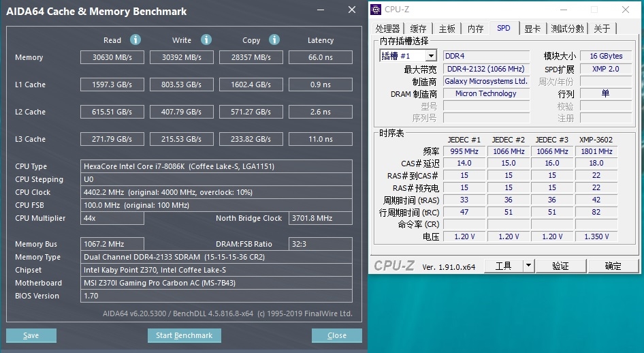
Task: Click the L2 Cache Copy value 571.27 GB/s
Action: click(x=251, y=111)
